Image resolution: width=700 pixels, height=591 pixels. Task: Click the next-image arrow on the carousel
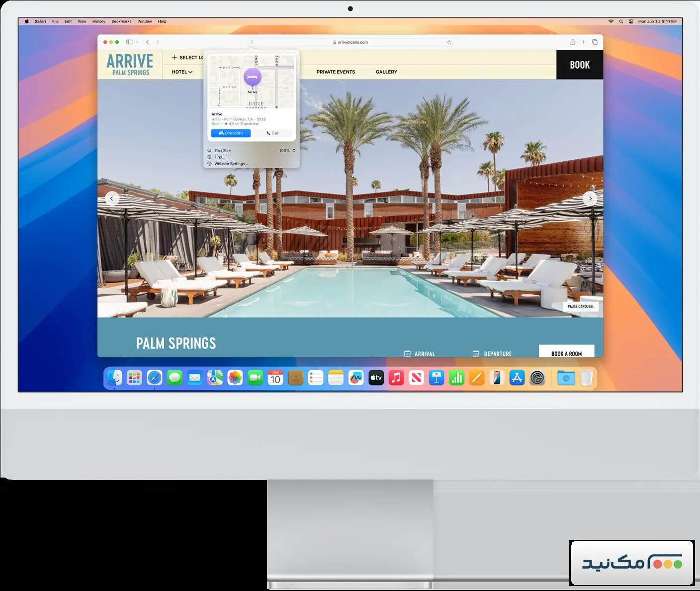(x=590, y=198)
